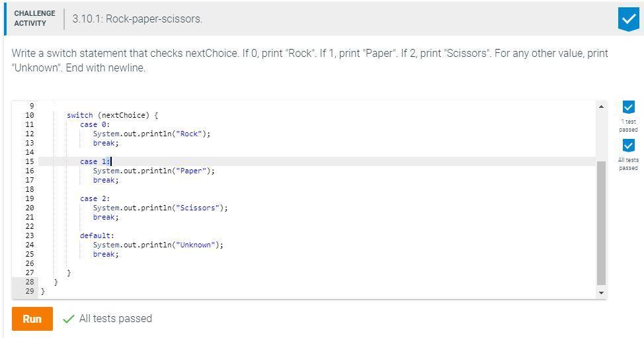The height and width of the screenshot is (338, 644).
Task: Click green checkmark beside "All tests passed" status
Action: 68,319
